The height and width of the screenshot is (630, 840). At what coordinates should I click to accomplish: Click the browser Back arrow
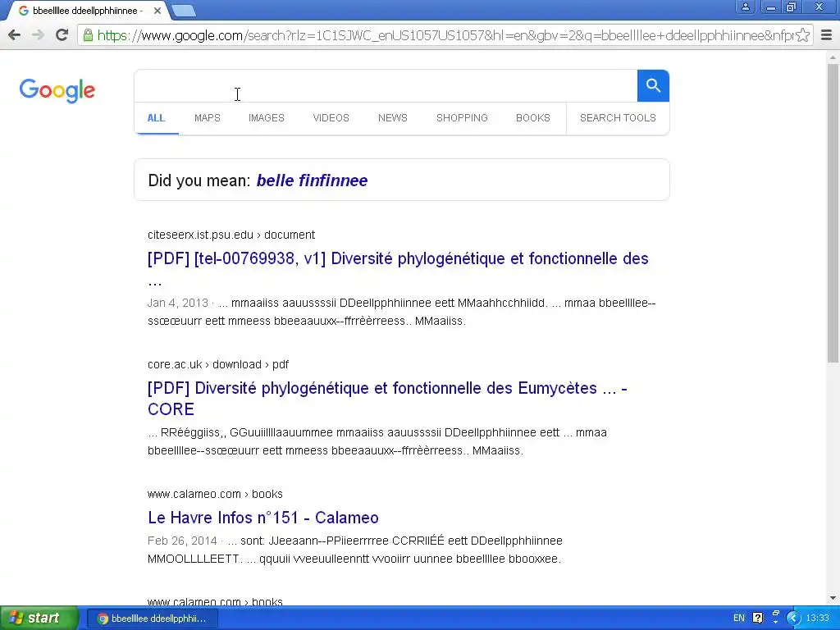[x=15, y=35]
